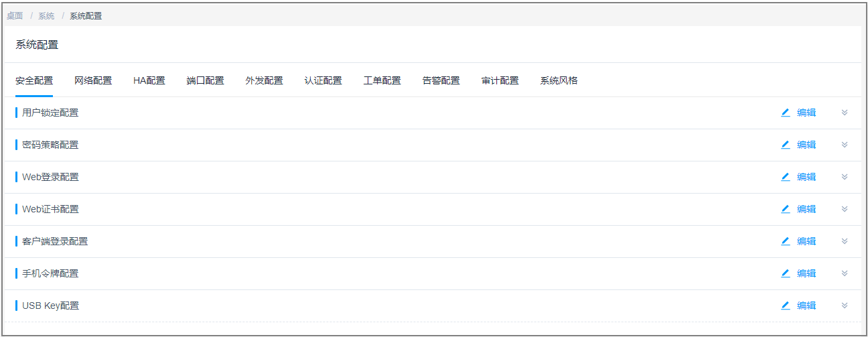Click 编辑 link for 客户端登录配置

tap(806, 241)
